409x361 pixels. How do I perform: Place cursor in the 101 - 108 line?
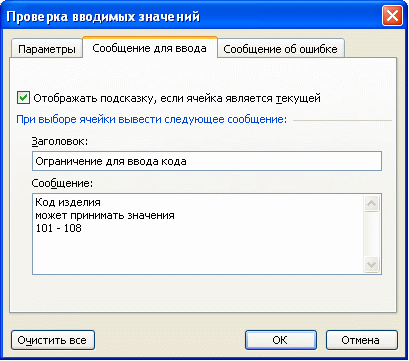tap(58, 228)
